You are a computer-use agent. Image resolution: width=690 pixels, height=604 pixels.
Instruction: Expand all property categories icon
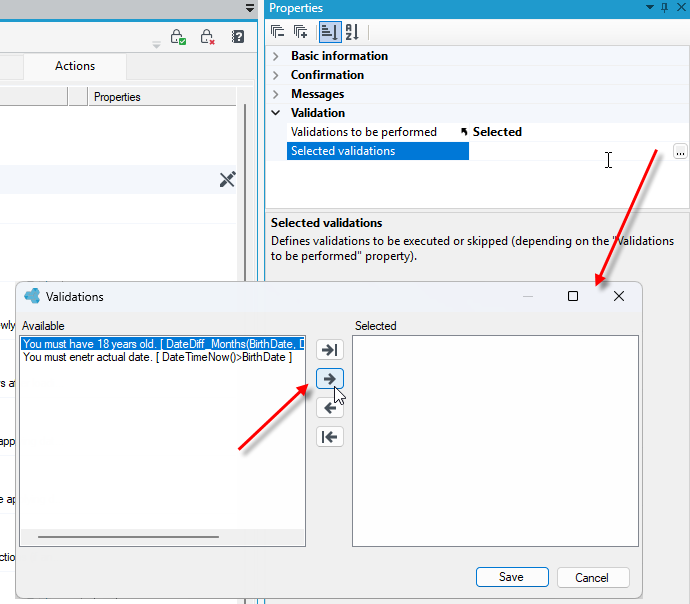[301, 32]
